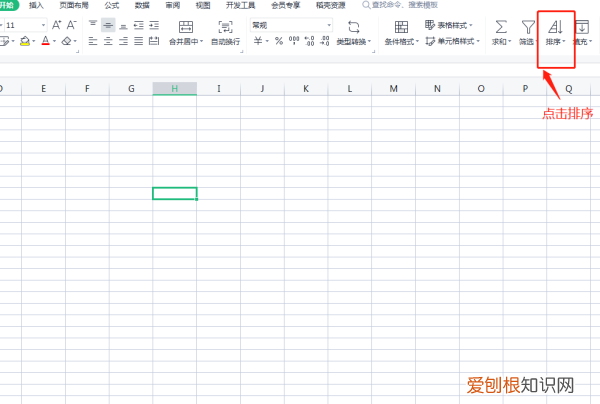
Task: Open alignment group dialog launcher
Action: 242,51
